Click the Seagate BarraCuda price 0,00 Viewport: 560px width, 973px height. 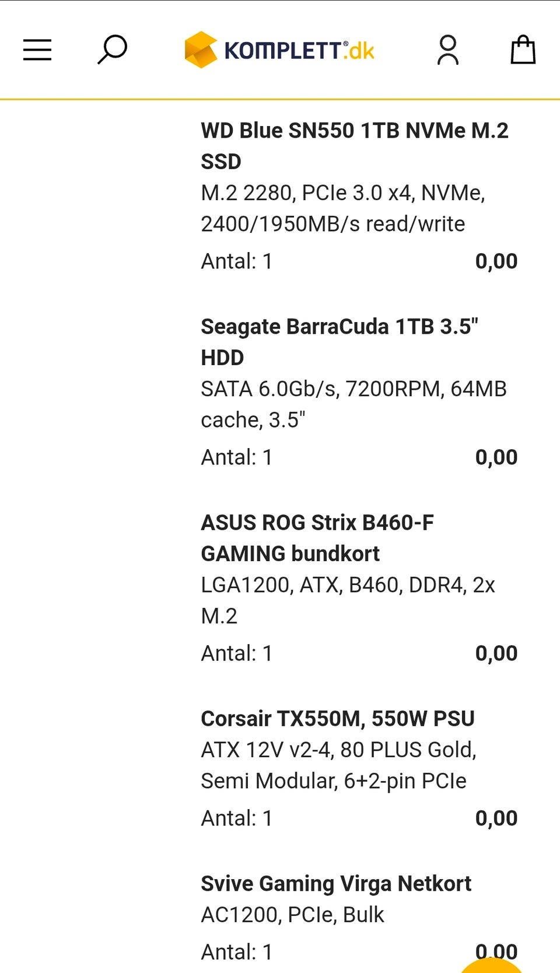[x=496, y=457]
